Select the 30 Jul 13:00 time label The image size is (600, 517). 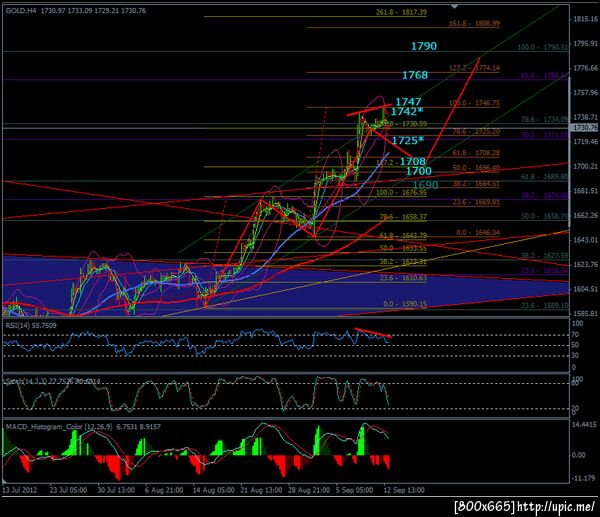point(116,490)
